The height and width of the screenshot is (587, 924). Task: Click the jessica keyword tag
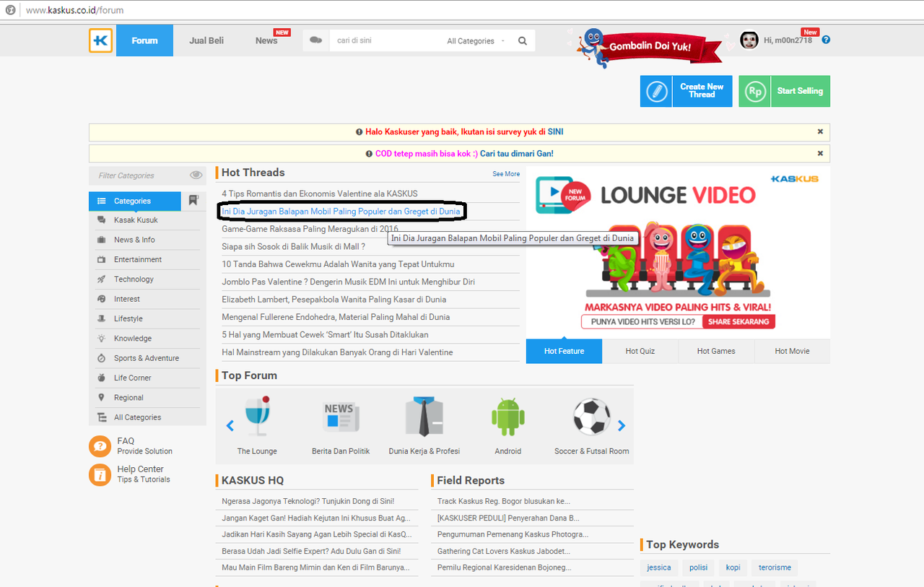tap(658, 568)
